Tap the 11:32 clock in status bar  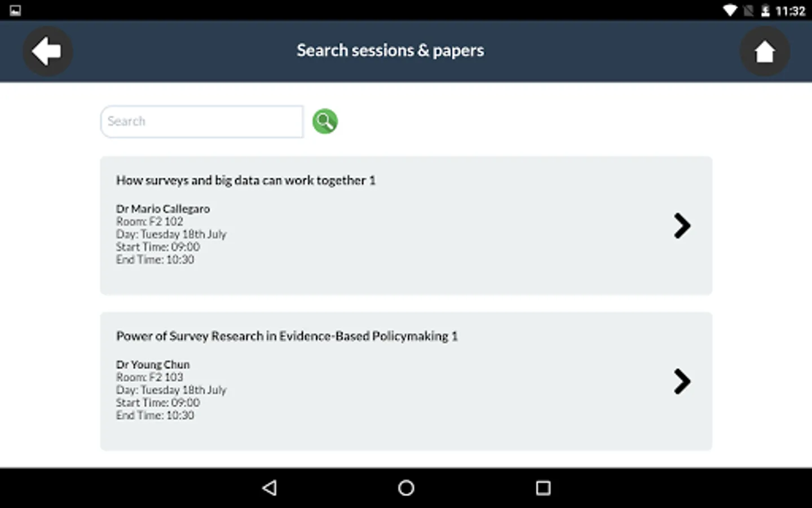790,11
